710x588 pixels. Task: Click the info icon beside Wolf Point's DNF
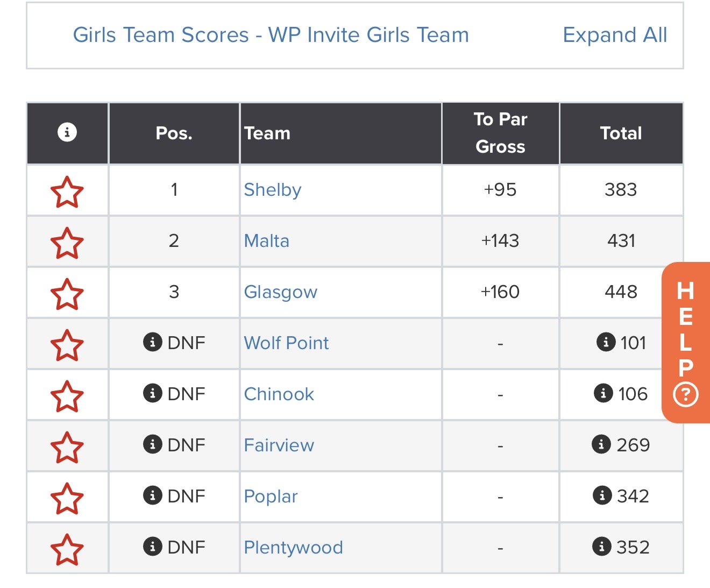click(x=153, y=342)
